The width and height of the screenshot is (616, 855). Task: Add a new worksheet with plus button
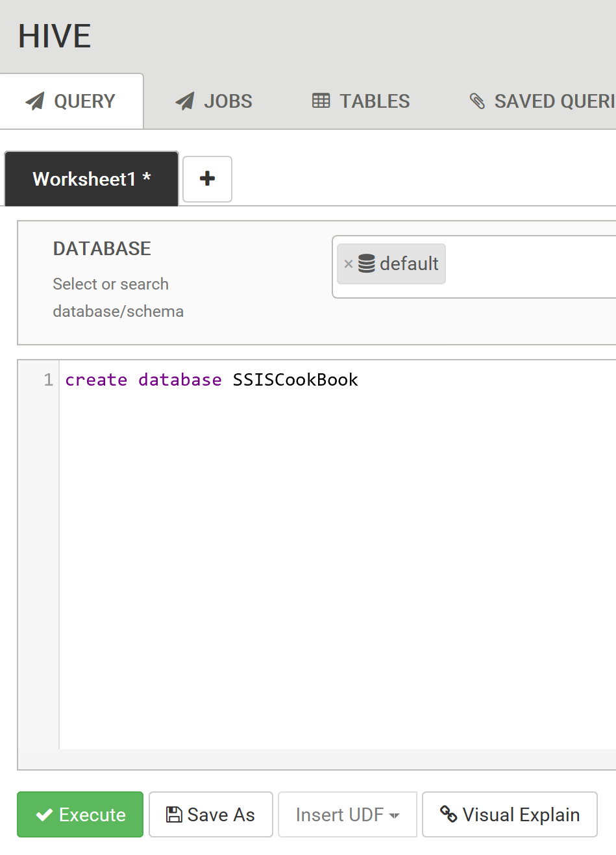pyautogui.click(x=207, y=179)
